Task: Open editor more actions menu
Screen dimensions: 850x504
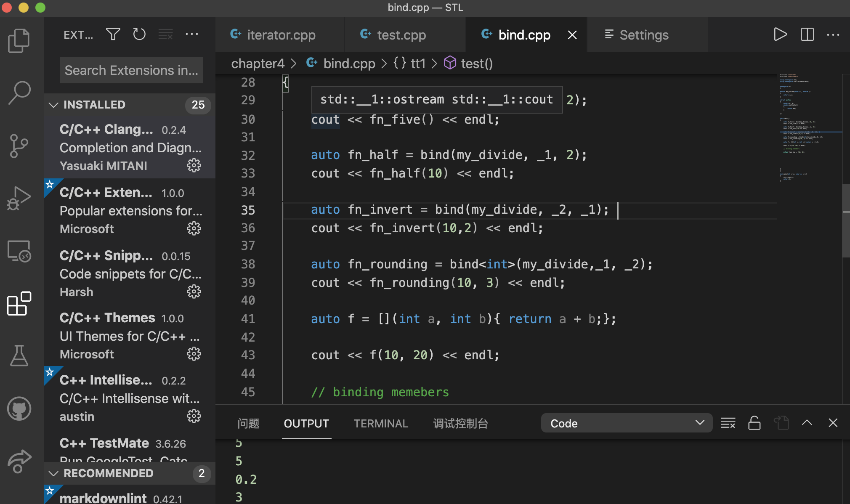Action: pyautogui.click(x=833, y=34)
